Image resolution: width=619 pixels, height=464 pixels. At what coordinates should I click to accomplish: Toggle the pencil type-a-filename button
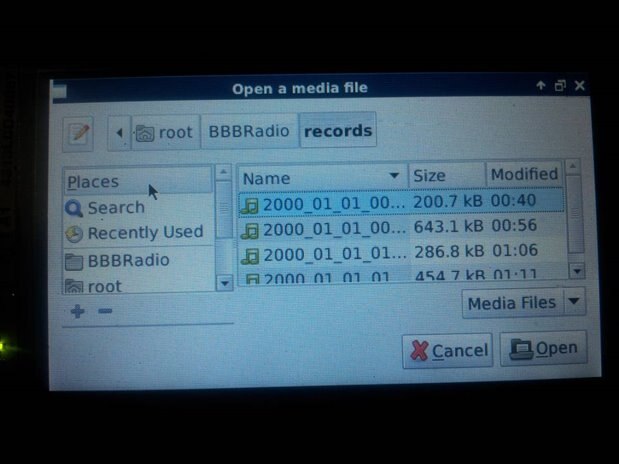pyautogui.click(x=78, y=133)
